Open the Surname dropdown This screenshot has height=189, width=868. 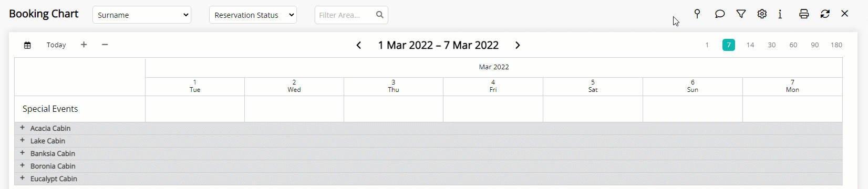pyautogui.click(x=142, y=15)
